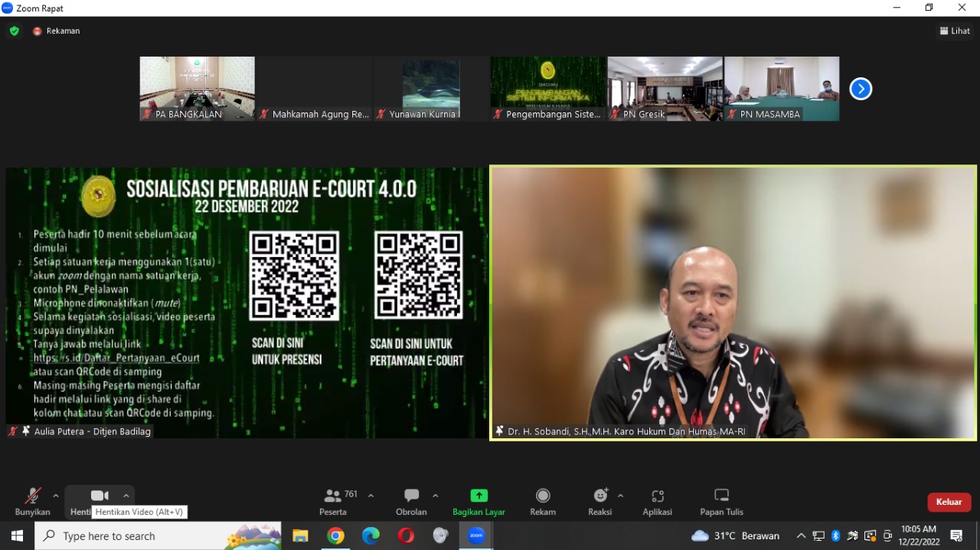Image resolution: width=980 pixels, height=550 pixels.
Task: Expand chevron next to Obrolan
Action: coord(435,496)
